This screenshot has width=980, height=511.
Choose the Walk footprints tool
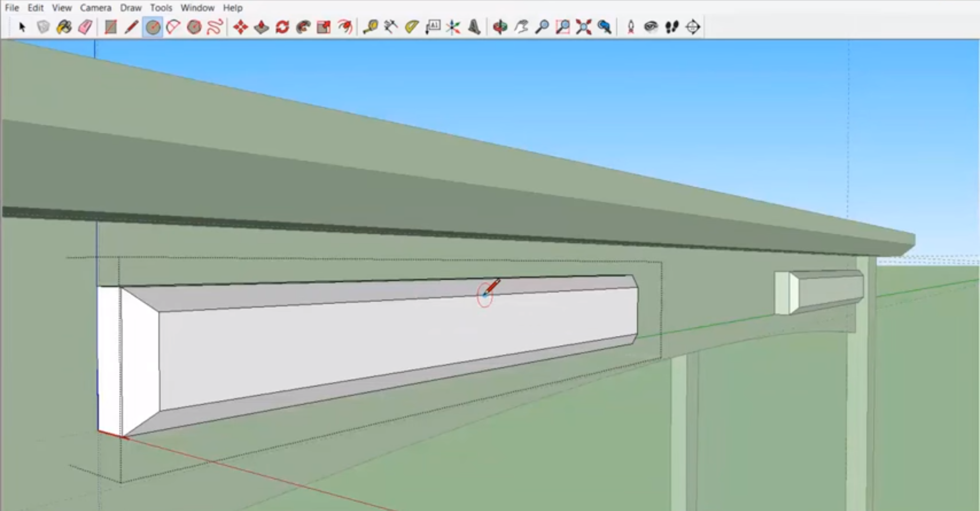click(x=672, y=27)
